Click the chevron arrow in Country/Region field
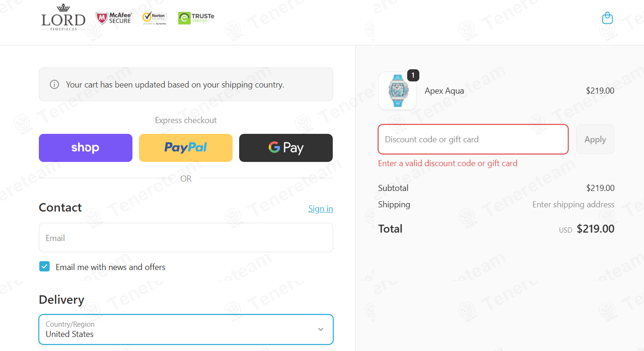The image size is (644, 351). pyautogui.click(x=321, y=329)
